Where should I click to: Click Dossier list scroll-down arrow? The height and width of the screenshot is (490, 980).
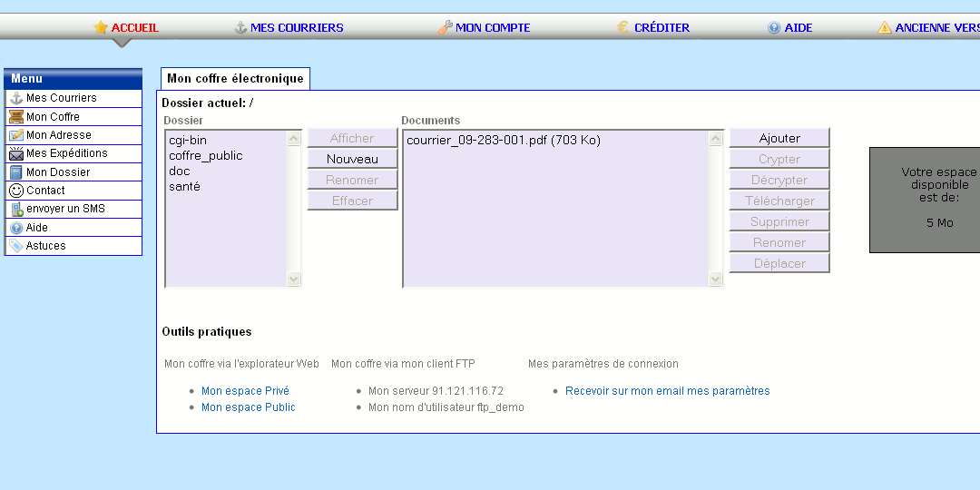tap(294, 279)
